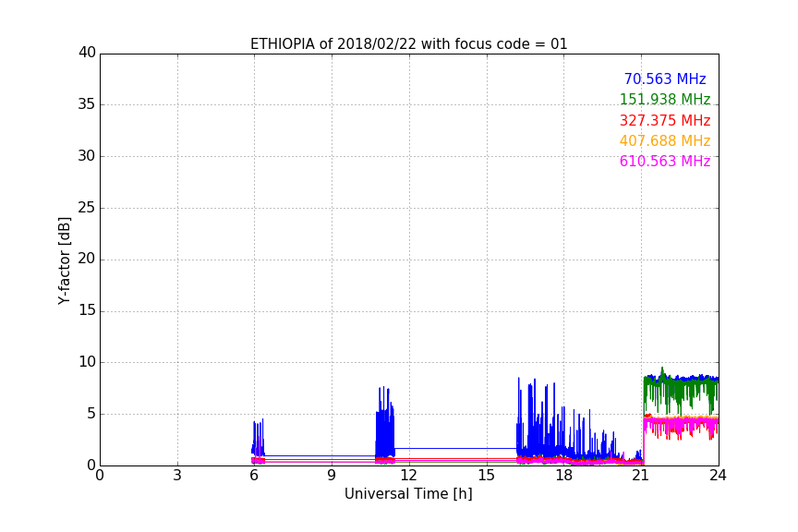798x532 pixels.
Task: Select the blue 70.563 MHz legend label
Action: tap(665, 79)
